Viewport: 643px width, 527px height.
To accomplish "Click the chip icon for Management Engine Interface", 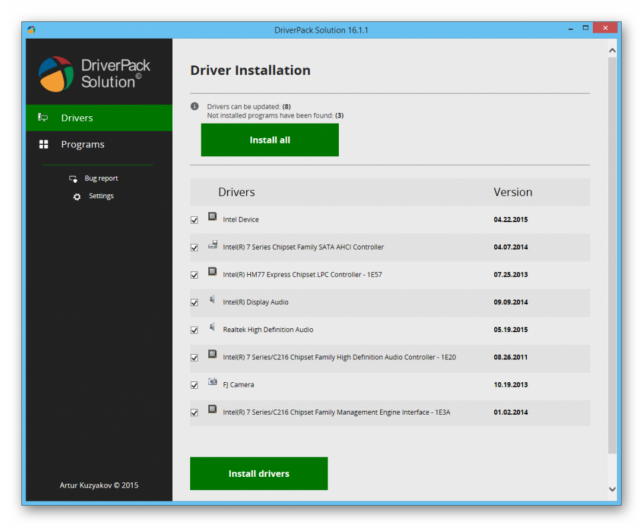I will 212,409.
